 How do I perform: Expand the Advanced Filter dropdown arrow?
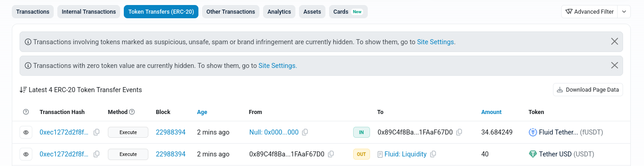point(624,12)
